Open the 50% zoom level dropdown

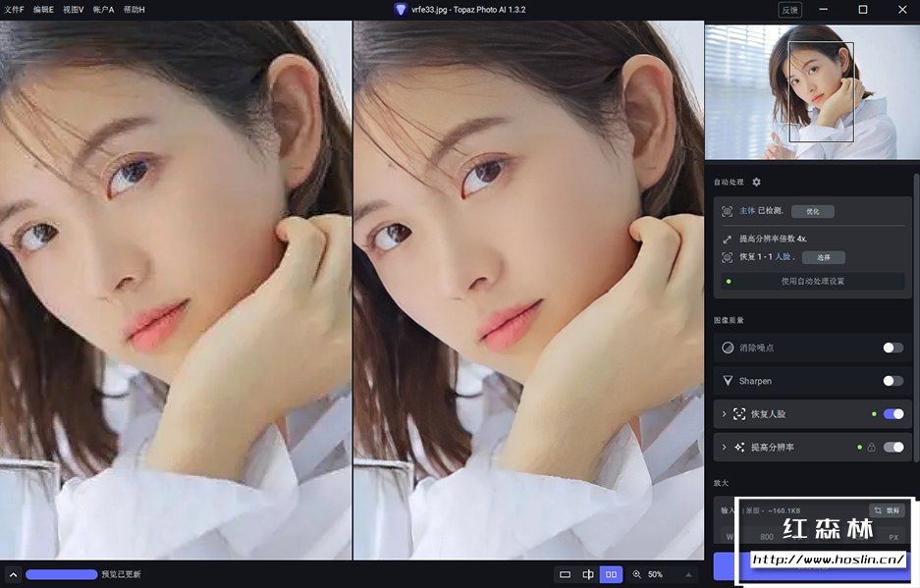669,574
